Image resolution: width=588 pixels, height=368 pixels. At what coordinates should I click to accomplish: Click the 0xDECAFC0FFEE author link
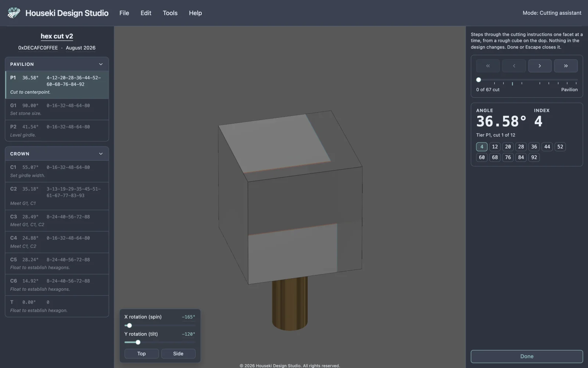(38, 48)
